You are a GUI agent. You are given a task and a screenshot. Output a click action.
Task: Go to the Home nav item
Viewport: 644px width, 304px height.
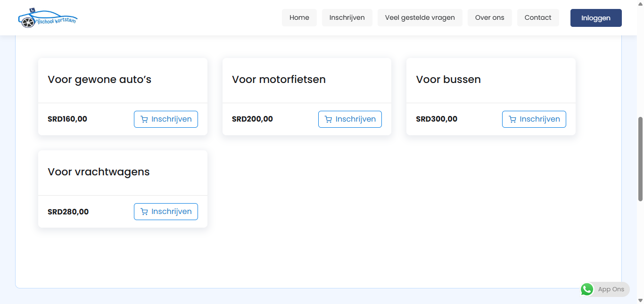click(x=299, y=18)
